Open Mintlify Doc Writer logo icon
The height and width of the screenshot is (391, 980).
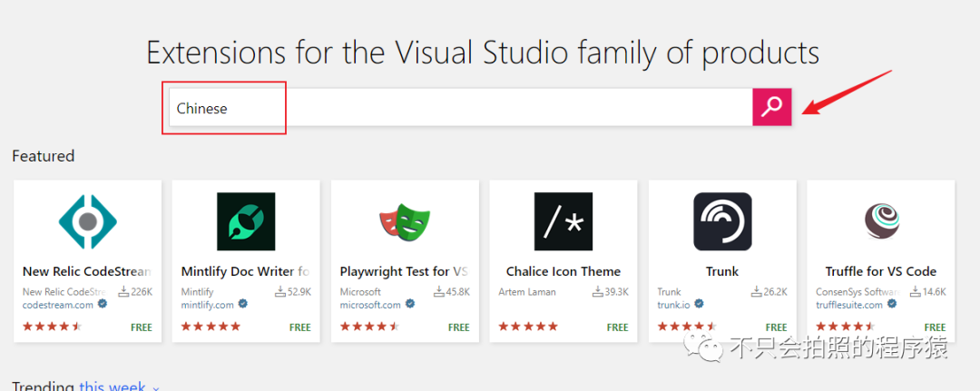(246, 221)
